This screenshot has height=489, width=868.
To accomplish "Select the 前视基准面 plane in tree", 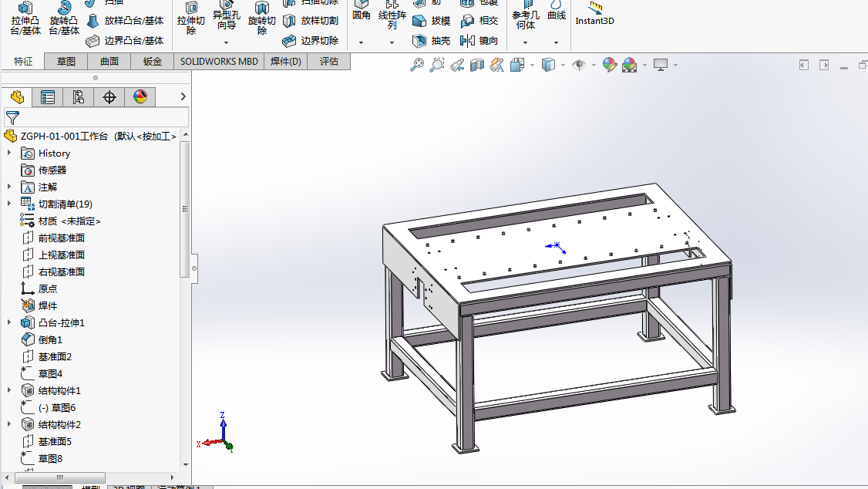I will click(53, 238).
